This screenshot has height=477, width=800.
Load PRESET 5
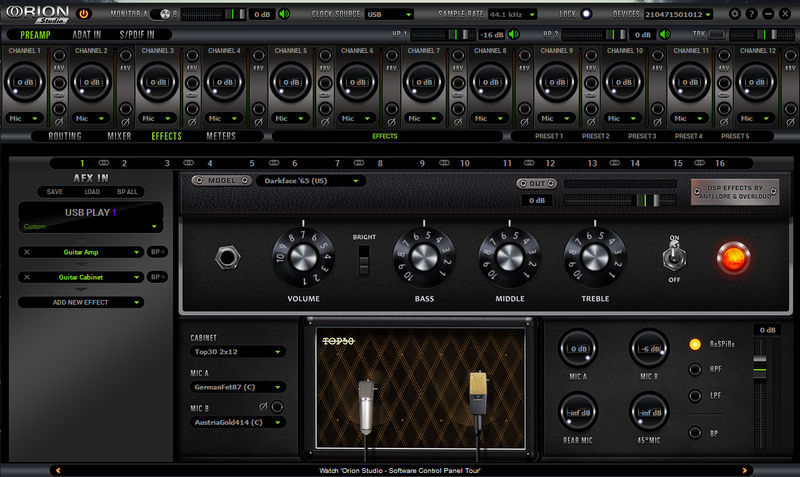pos(735,136)
